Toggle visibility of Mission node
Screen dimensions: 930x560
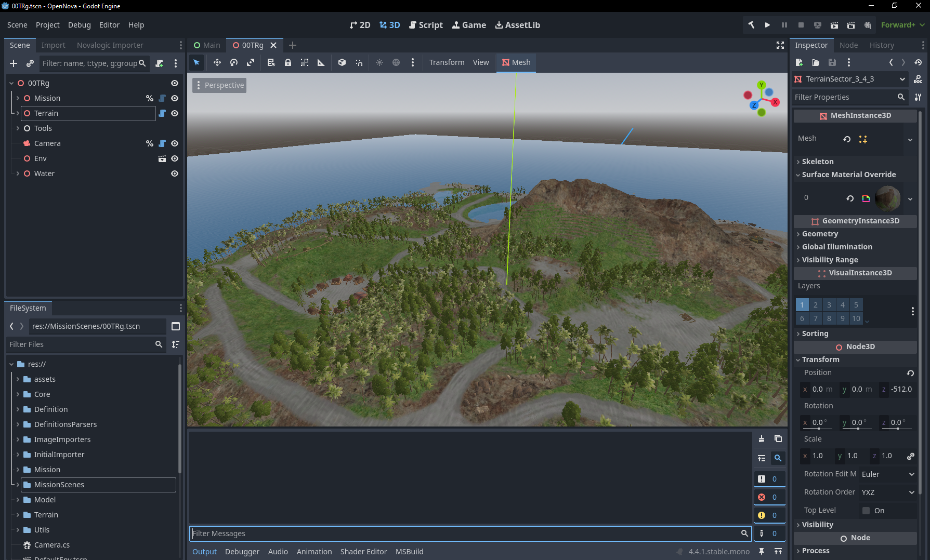pos(175,98)
